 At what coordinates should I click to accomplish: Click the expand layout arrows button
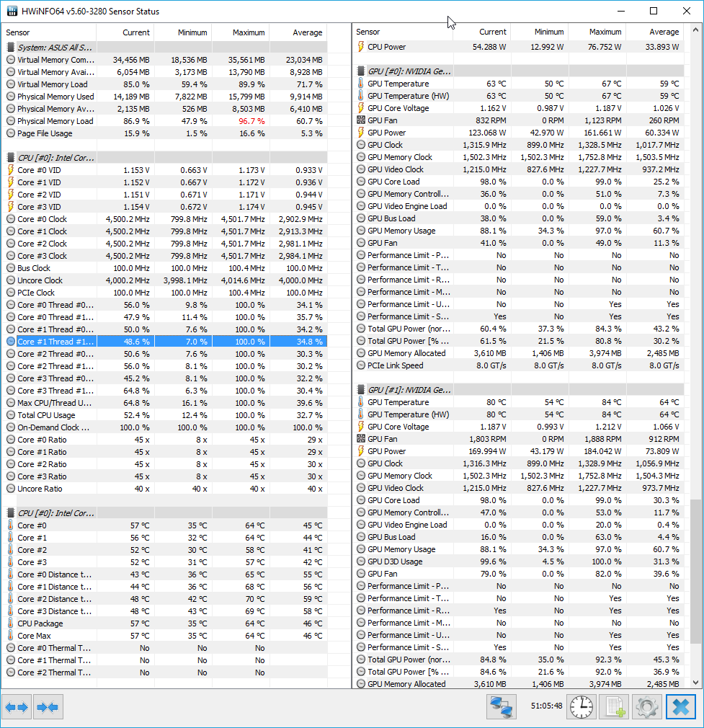pos(17,707)
